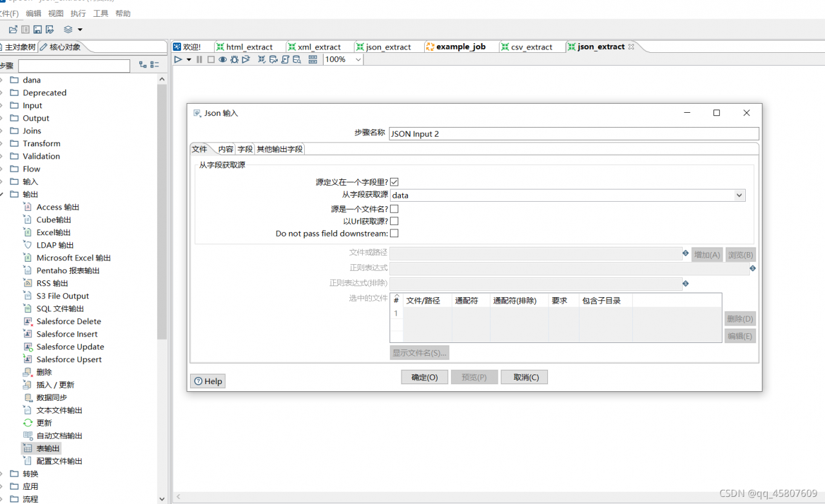Debug the transformation with the bug icon
Viewport: 825px width, 504px height.
coord(234,59)
